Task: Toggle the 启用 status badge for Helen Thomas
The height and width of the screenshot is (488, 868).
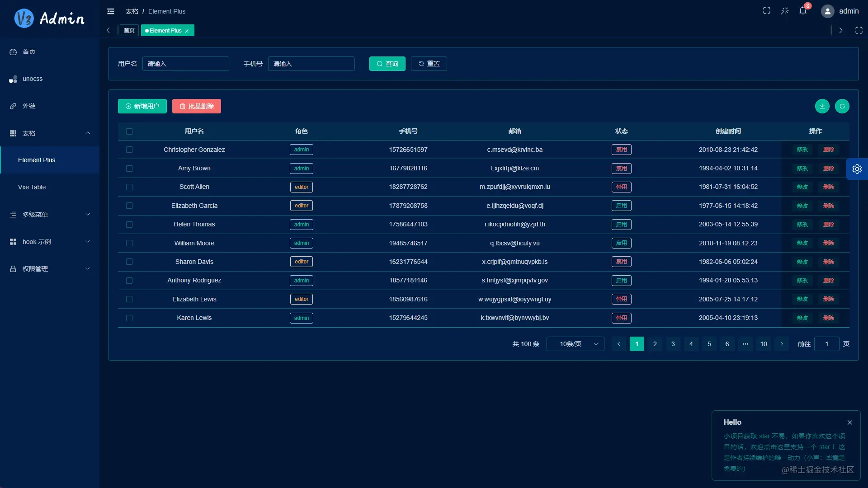Action: (x=621, y=224)
